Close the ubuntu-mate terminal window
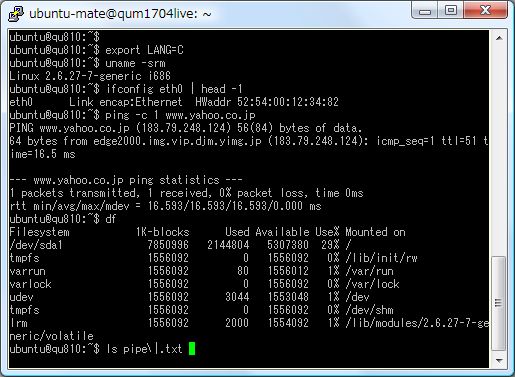 [x=485, y=11]
